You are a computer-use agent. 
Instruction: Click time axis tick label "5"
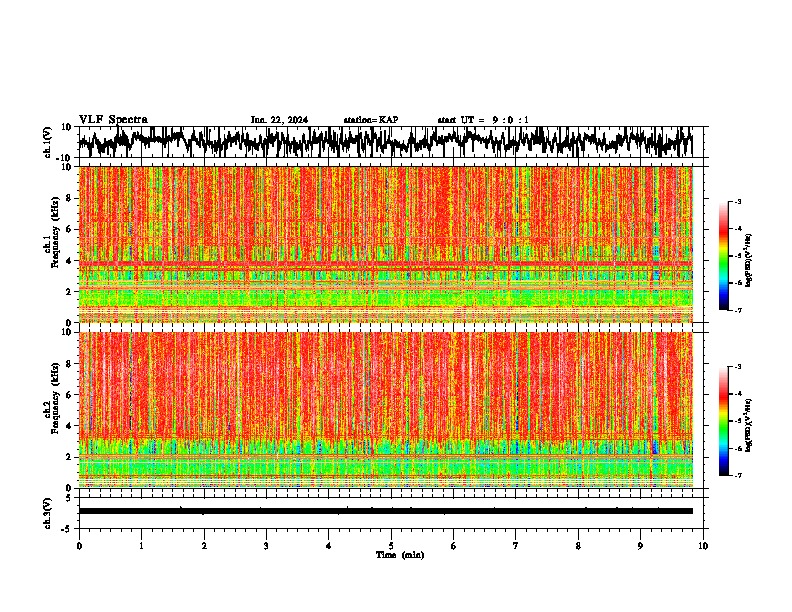point(391,546)
